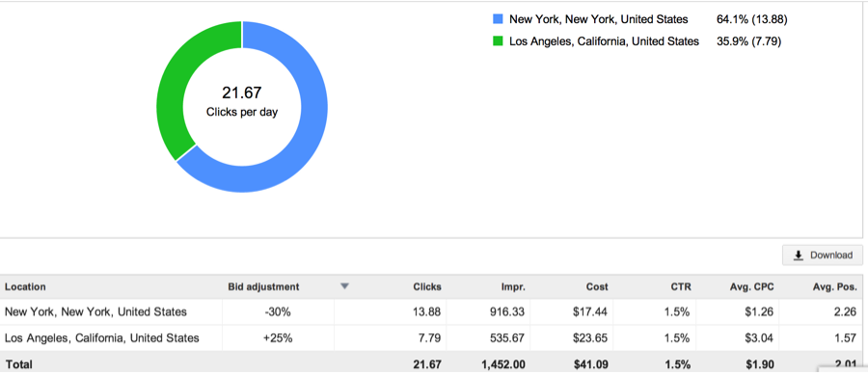The height and width of the screenshot is (373, 868).
Task: Click the Download button
Action: (822, 255)
